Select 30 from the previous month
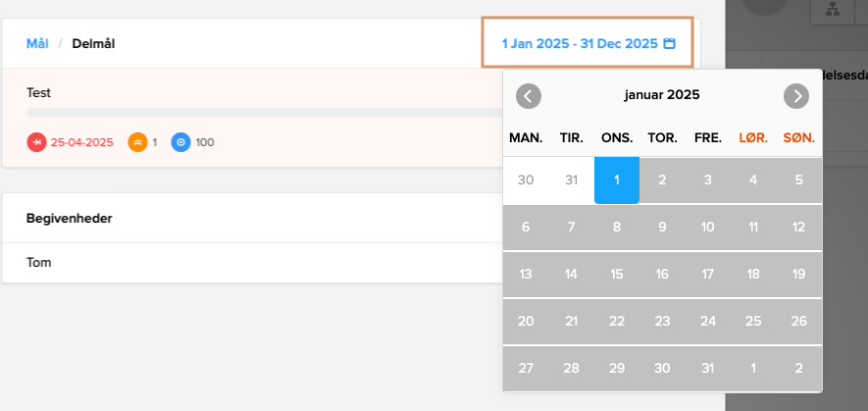868x411 pixels. 526,180
